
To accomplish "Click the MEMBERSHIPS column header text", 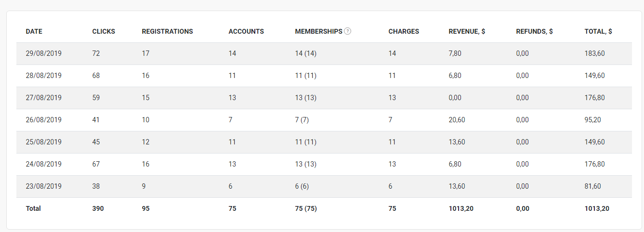I will [x=318, y=31].
